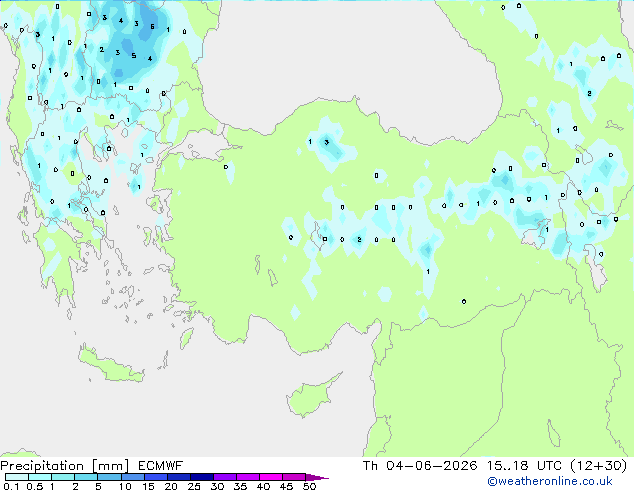
Task: Click the 45–50 mm legend color swatch
Action: [x=294, y=477]
